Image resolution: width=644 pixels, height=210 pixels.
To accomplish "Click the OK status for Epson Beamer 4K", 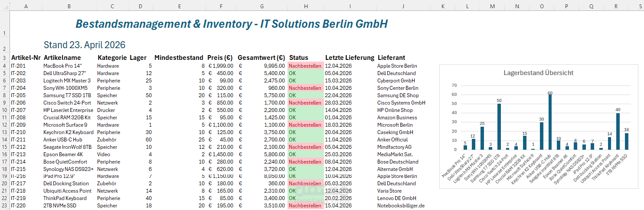I will (x=306, y=154).
